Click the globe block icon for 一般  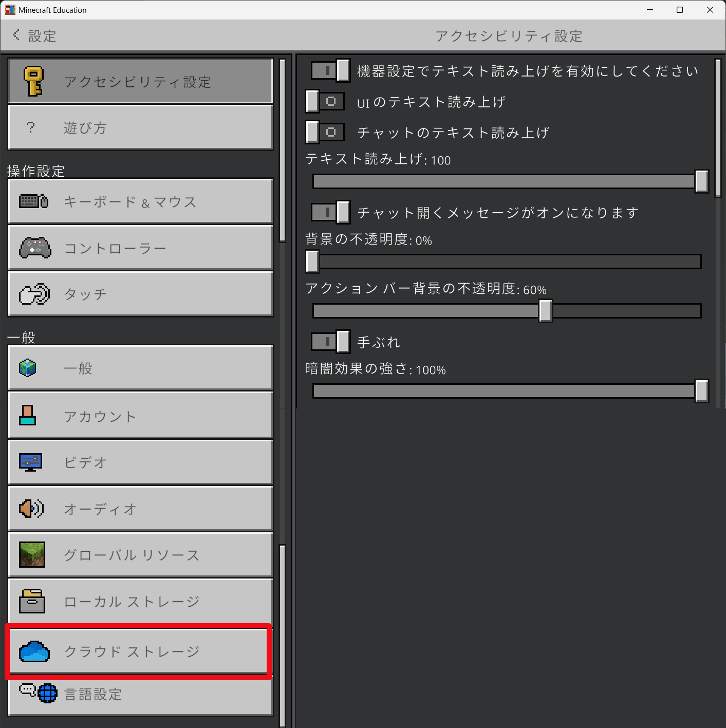tap(28, 368)
